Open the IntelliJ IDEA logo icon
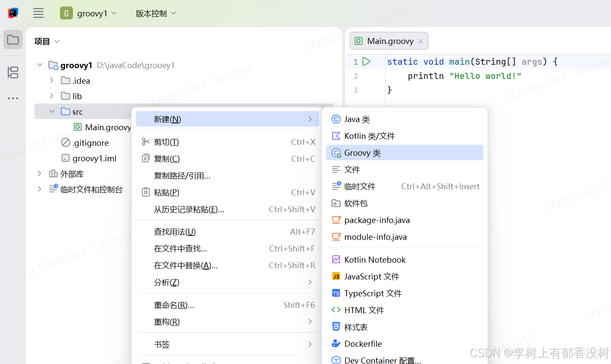Screen dimensions: 611x364 pyautogui.click(x=13, y=13)
